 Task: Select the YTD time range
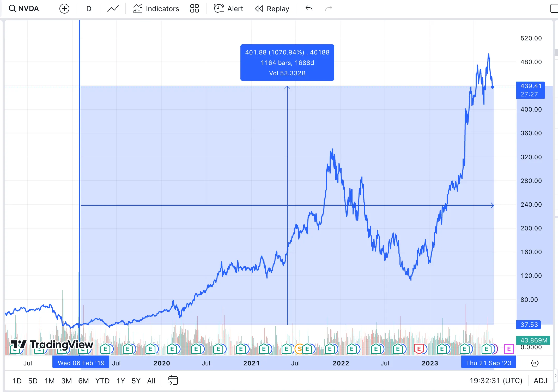click(102, 381)
